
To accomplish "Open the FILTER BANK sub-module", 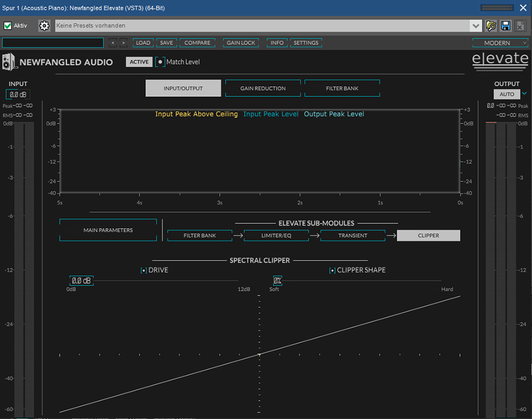I will click(x=200, y=235).
